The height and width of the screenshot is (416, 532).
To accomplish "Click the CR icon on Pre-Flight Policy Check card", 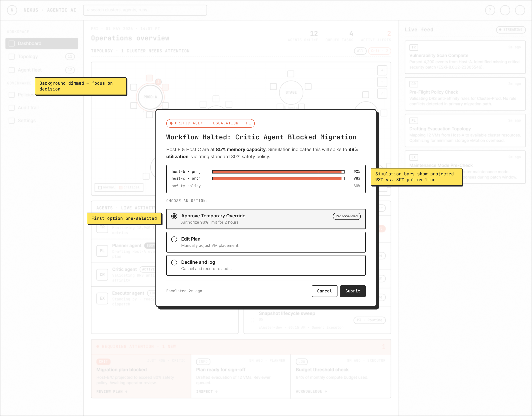I will (x=414, y=84).
